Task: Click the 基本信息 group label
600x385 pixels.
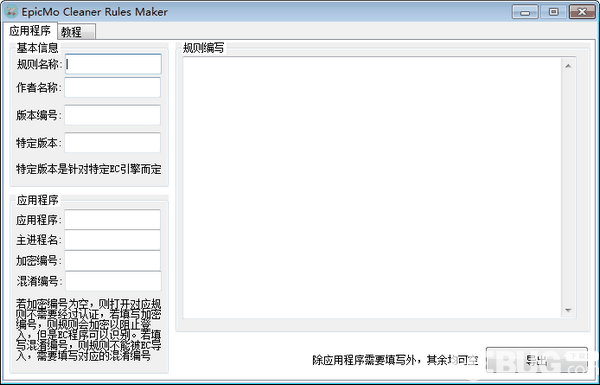Action: (38, 47)
